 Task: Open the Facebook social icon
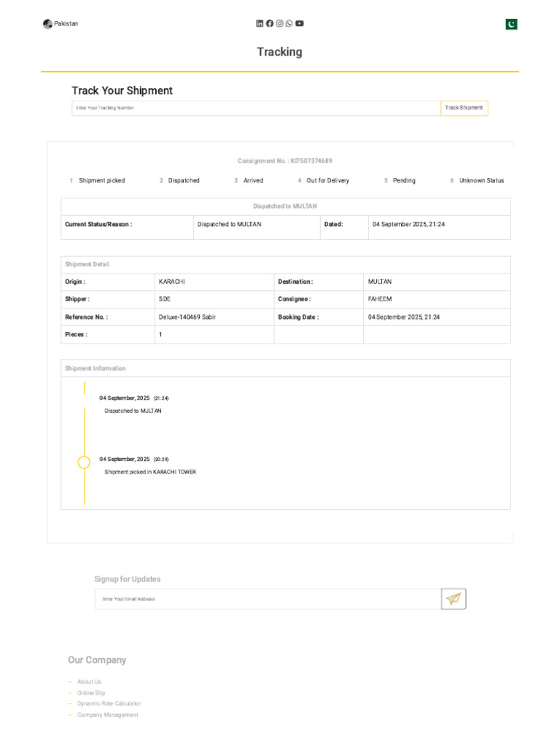click(270, 23)
